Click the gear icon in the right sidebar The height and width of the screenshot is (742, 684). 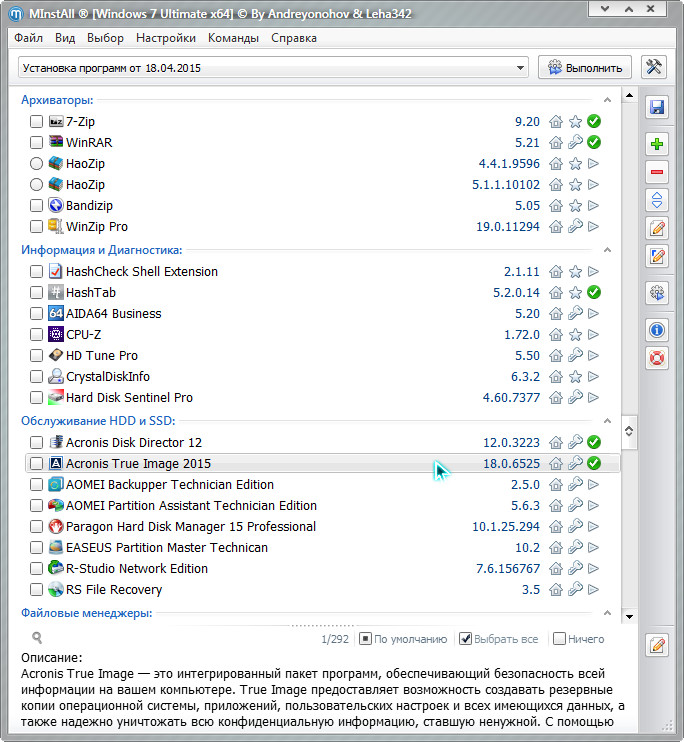tap(657, 292)
